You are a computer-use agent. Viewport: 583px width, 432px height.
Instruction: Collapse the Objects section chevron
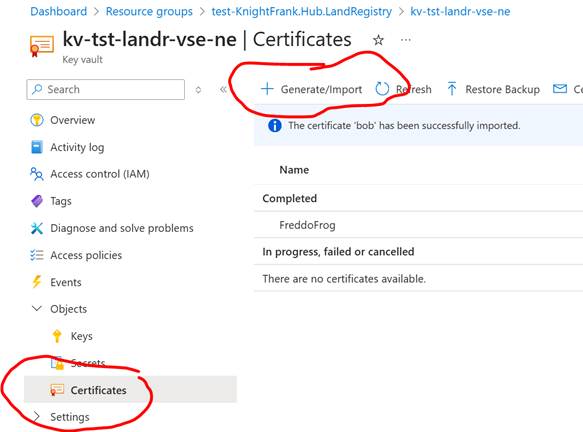(36, 309)
